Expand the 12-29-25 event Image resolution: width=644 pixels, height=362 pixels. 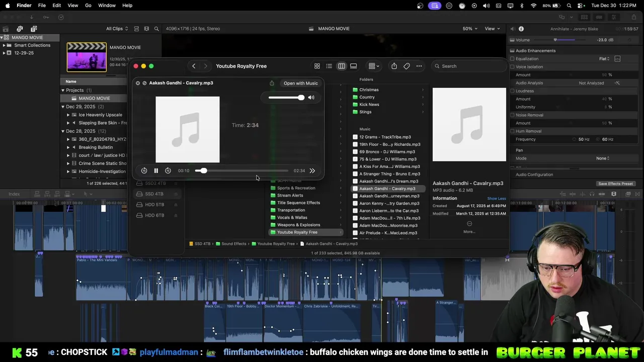(4, 53)
